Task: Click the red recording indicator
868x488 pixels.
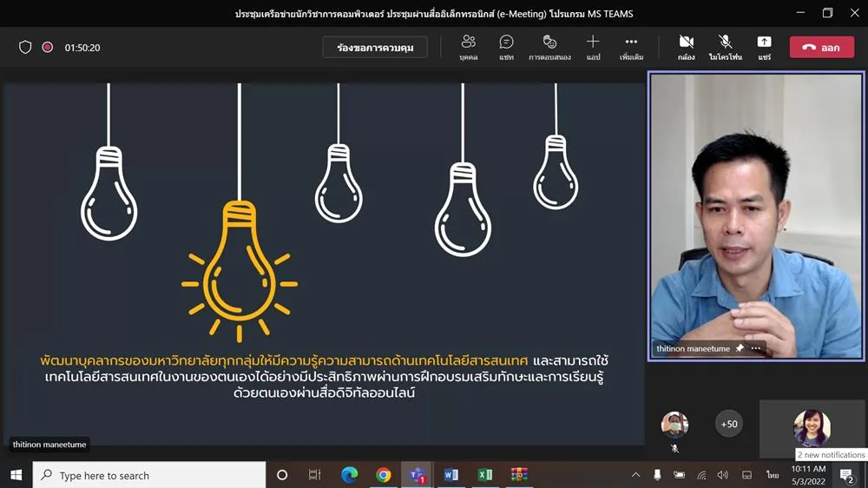Action: pyautogui.click(x=48, y=47)
